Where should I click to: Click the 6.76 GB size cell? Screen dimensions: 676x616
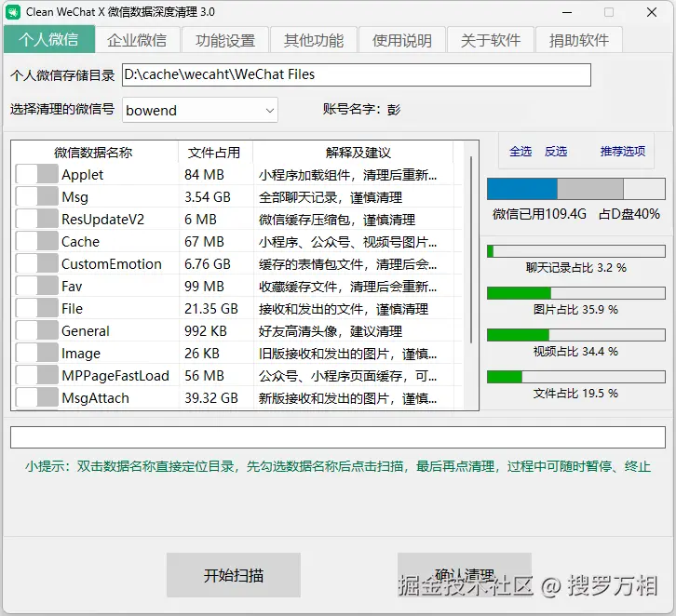click(x=208, y=263)
